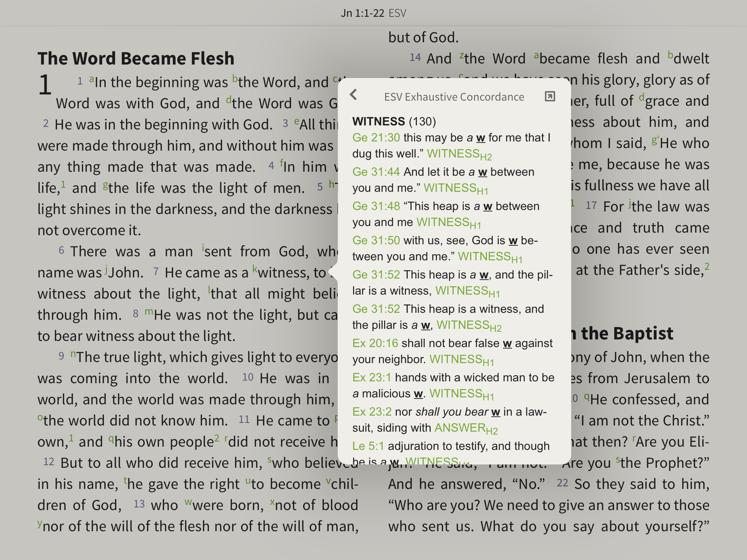This screenshot has height=560, width=747.
Task: Go back in the concordance popover
Action: [353, 95]
